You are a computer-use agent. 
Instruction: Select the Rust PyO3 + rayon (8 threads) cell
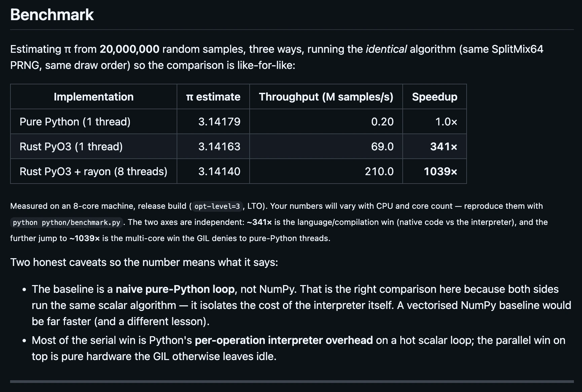[93, 171]
